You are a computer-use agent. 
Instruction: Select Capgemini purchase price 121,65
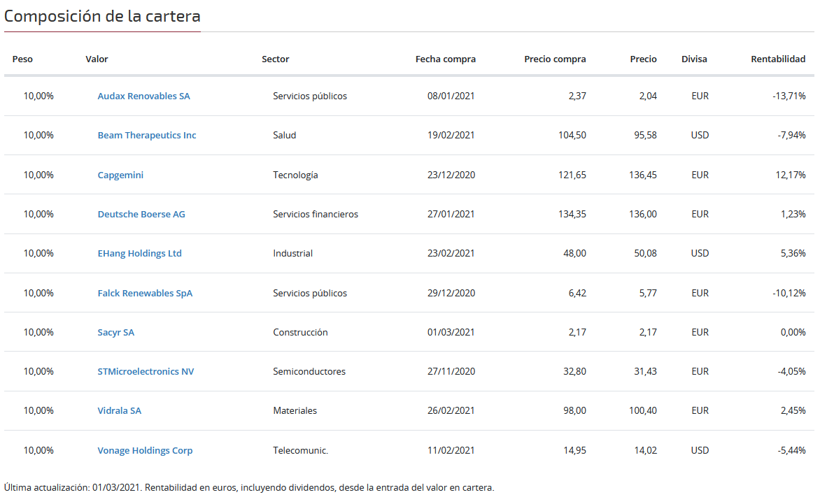(x=572, y=175)
